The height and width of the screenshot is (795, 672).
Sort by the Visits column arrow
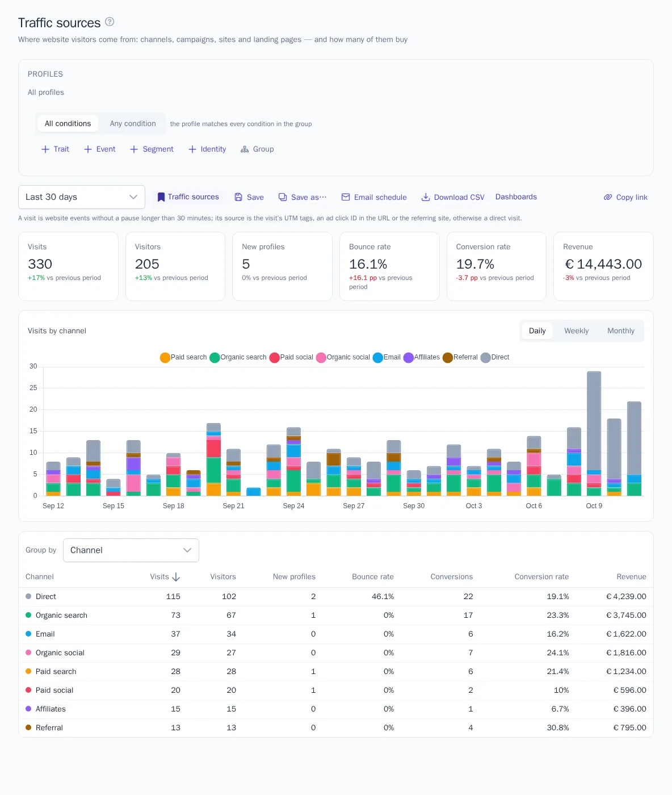[176, 577]
